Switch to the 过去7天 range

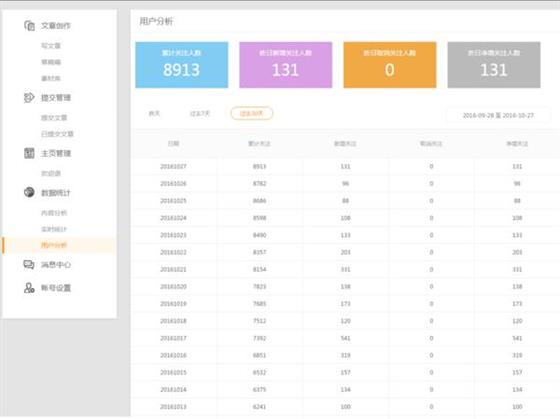pos(200,114)
